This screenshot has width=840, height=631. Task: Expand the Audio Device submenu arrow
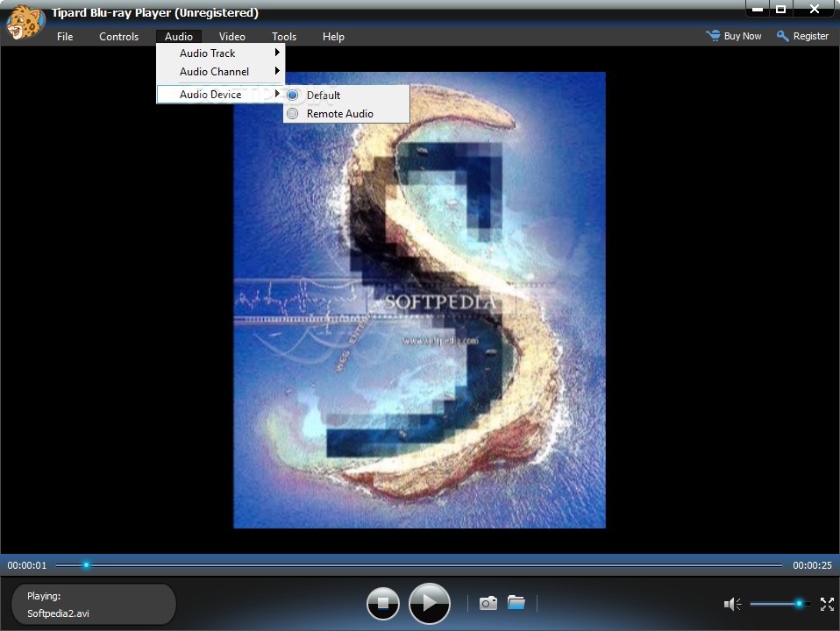[277, 94]
